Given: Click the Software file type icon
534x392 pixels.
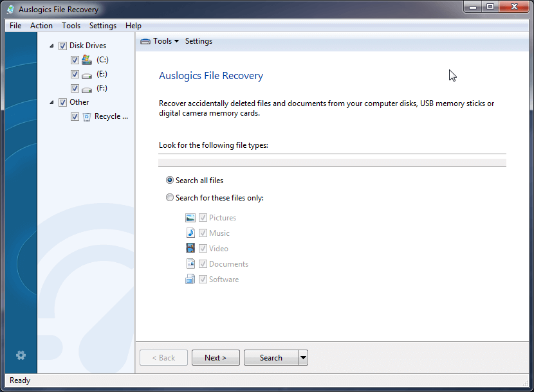Looking at the screenshot, I should tap(190, 280).
